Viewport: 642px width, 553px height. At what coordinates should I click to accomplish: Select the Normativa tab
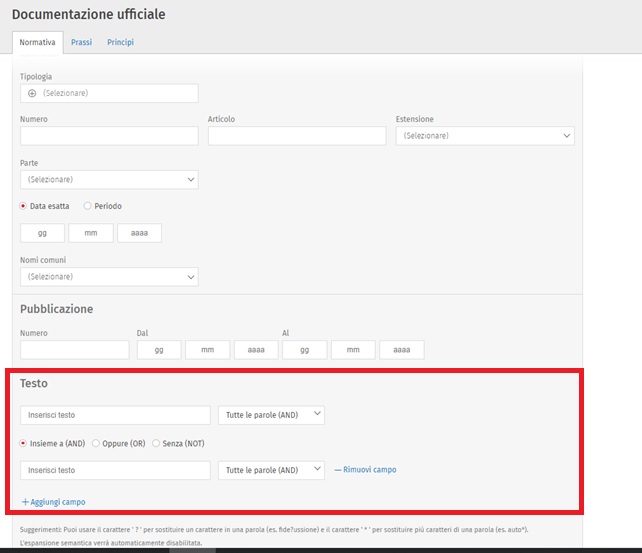coord(37,42)
